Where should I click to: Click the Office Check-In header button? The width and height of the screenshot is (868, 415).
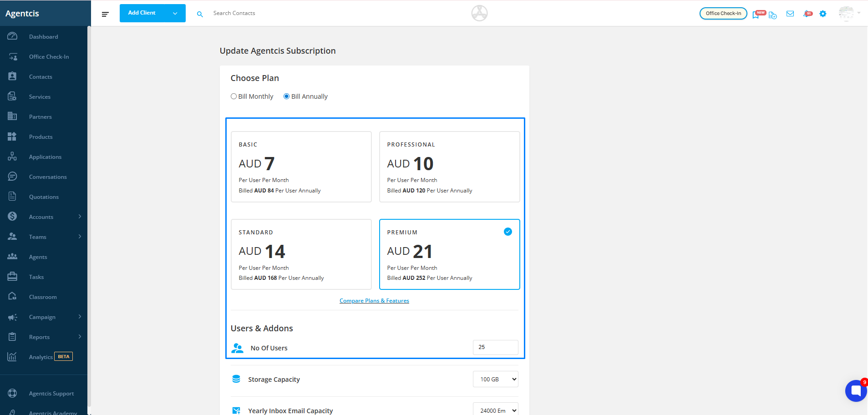pyautogui.click(x=723, y=13)
